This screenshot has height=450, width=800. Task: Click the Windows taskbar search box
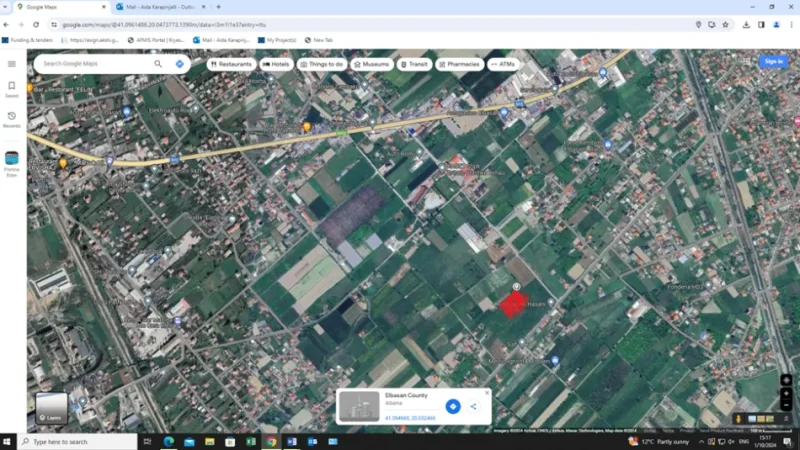tap(78, 442)
